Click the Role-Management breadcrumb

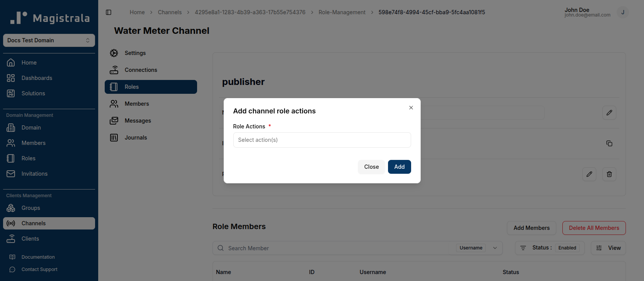coord(342,12)
